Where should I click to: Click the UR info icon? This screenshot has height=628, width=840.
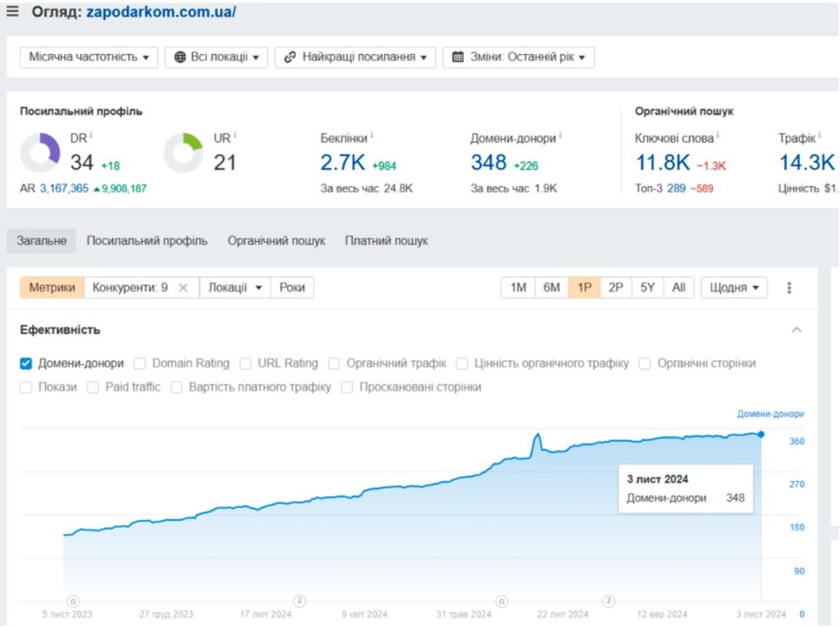235,135
